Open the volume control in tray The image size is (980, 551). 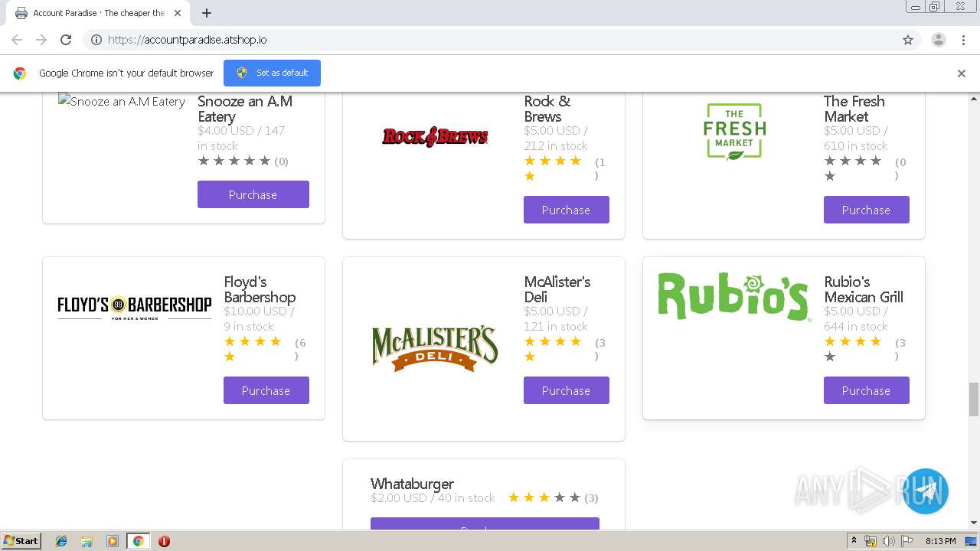click(x=889, y=541)
